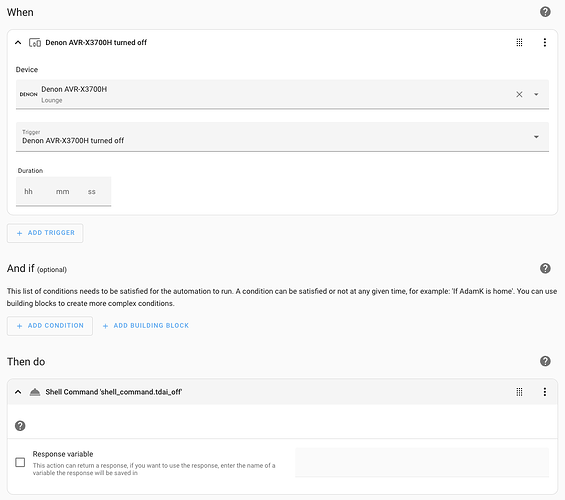
Task: Open the trigger's three-dot overflow menu
Action: pos(544,43)
